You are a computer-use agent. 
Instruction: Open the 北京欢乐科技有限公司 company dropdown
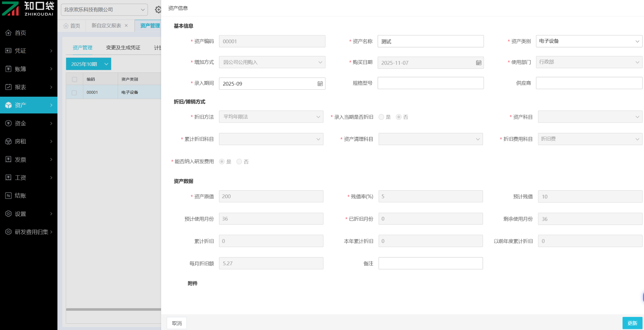104,10
